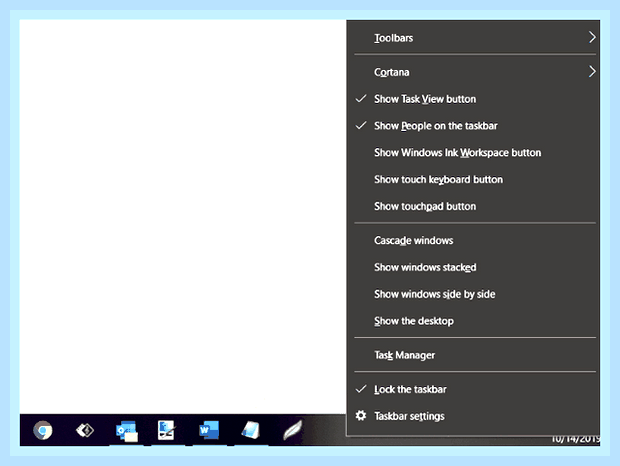Enable Show touchpad button

473,206
